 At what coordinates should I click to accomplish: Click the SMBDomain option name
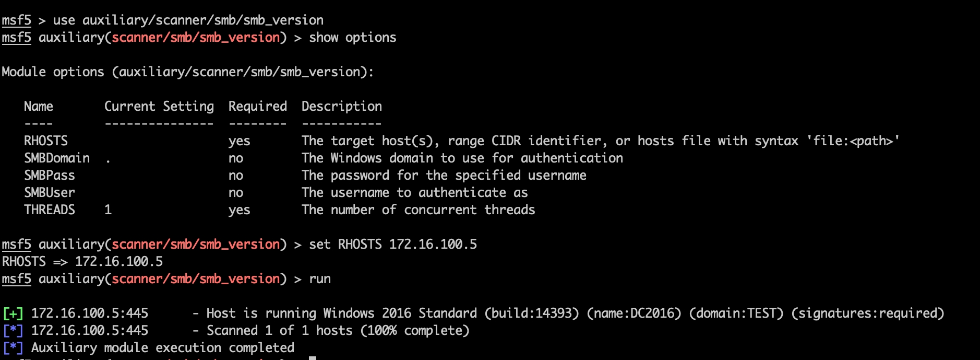click(x=57, y=158)
